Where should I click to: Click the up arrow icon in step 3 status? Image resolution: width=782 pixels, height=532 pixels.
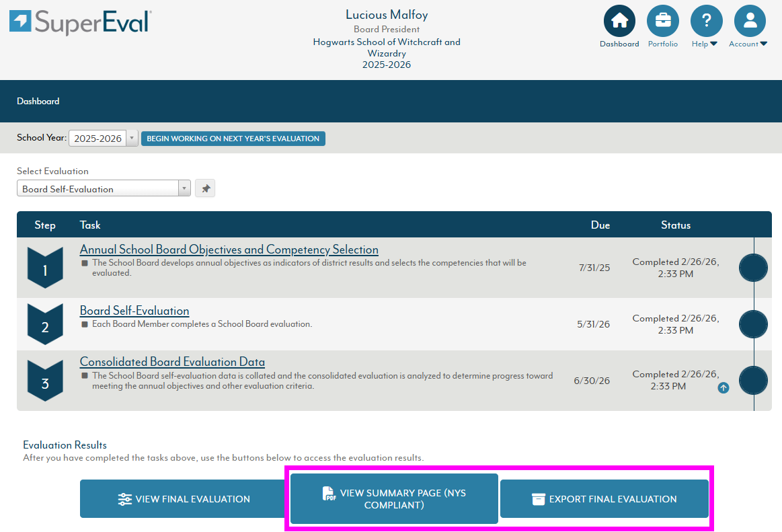[x=723, y=387]
